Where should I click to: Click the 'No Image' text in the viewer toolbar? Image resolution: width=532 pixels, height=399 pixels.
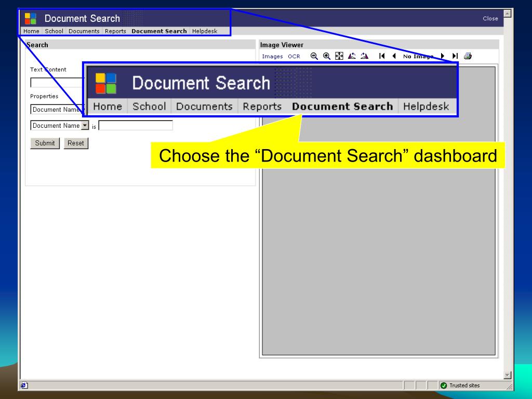pos(418,56)
